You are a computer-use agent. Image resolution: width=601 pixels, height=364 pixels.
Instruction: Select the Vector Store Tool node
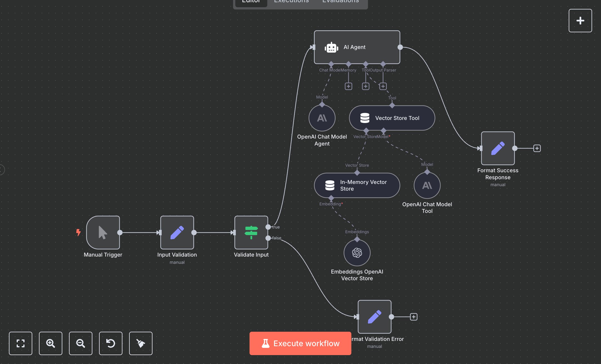click(x=392, y=118)
